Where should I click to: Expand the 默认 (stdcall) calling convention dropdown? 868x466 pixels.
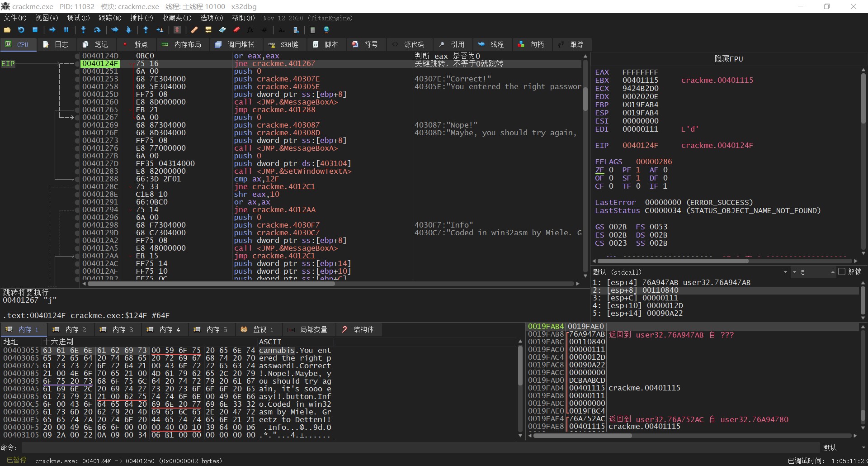[785, 272]
